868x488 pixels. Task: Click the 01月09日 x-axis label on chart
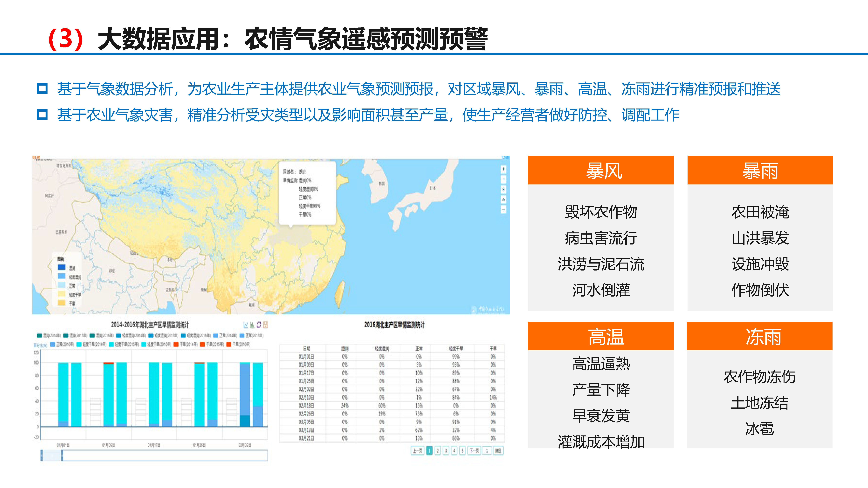109,445
